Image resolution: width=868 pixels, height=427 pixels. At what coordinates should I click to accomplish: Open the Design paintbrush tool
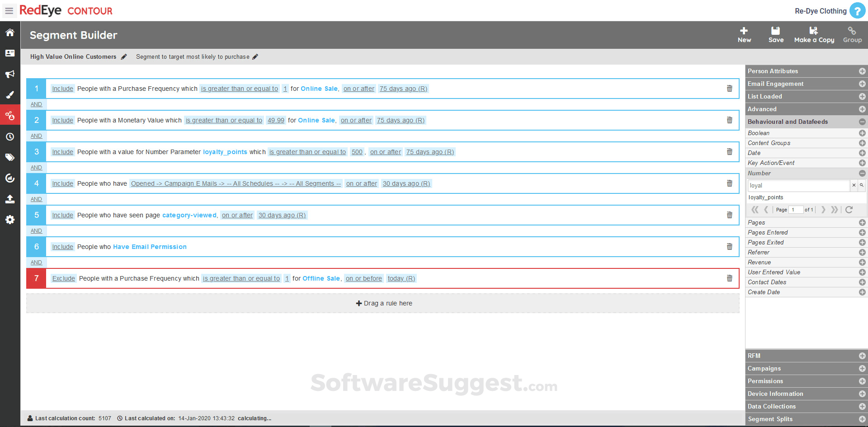pyautogui.click(x=9, y=94)
